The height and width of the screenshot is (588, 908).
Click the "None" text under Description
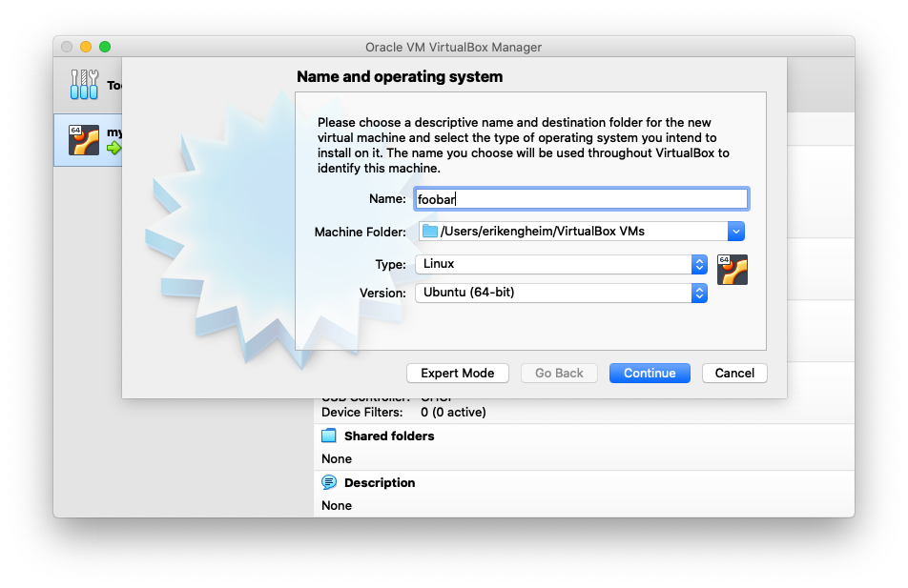[337, 506]
